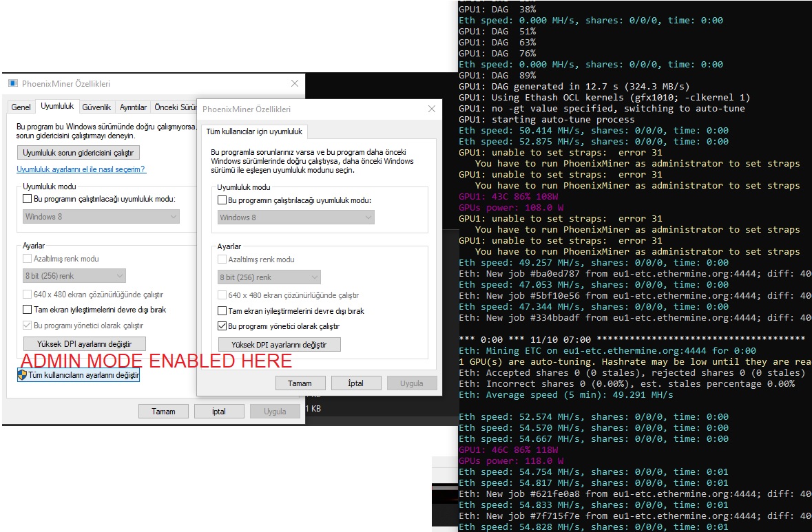Enable 'Tam ekran iyileştirmelerini devre dışı bırak' in back dialog
Screen dimensions: 812x532
point(28,310)
